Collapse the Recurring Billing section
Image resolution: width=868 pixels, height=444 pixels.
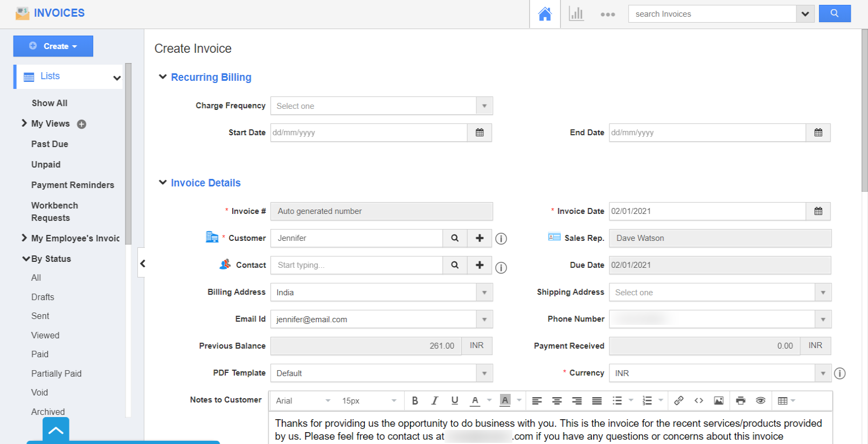(163, 77)
